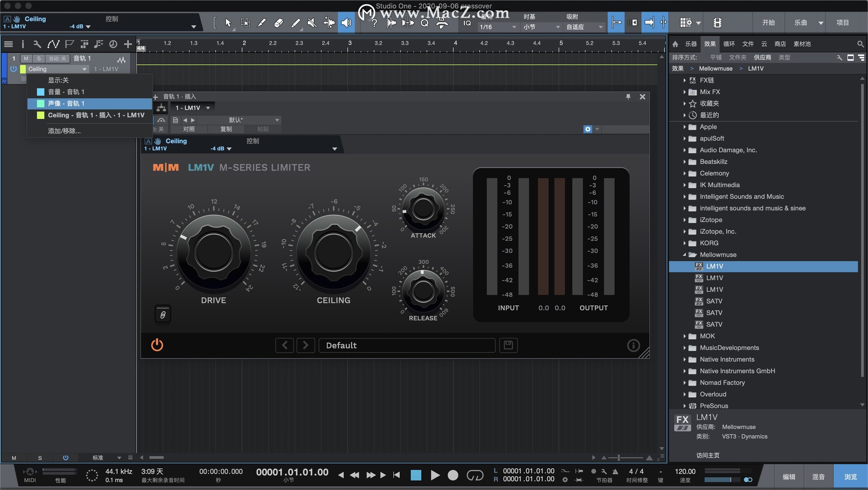868x490 pixels.
Task: Open the wrench options in track header
Action: 37,44
